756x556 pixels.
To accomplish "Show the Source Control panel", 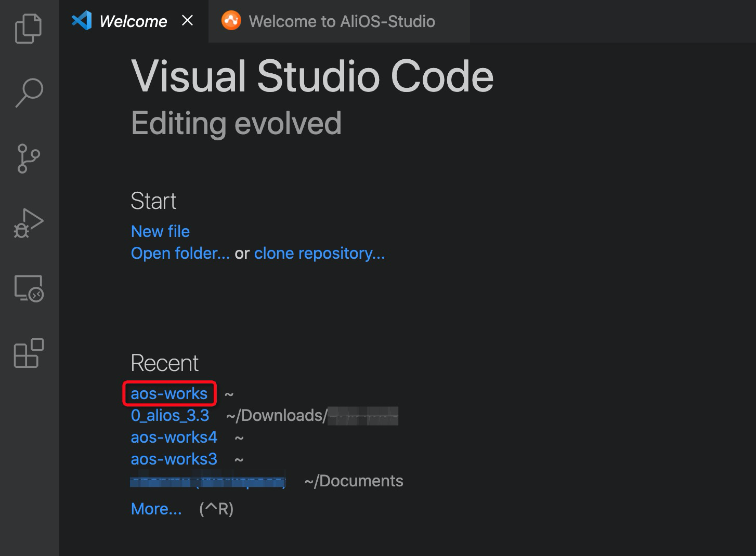I will point(29,158).
